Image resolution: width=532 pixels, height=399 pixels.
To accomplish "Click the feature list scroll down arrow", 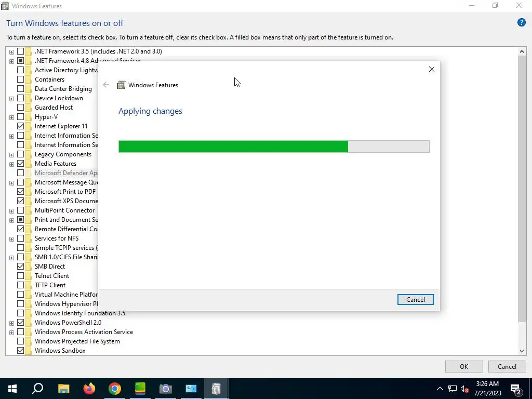I will [x=522, y=351].
